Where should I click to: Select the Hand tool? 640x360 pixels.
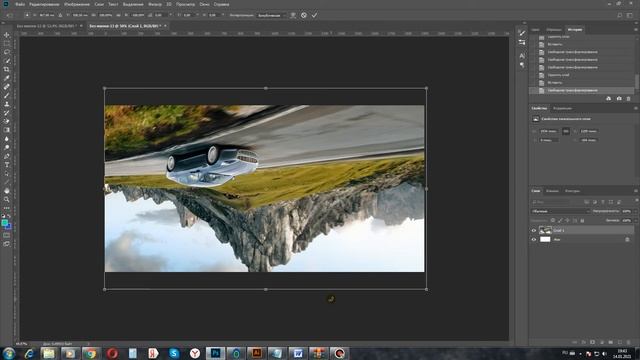tap(7, 191)
